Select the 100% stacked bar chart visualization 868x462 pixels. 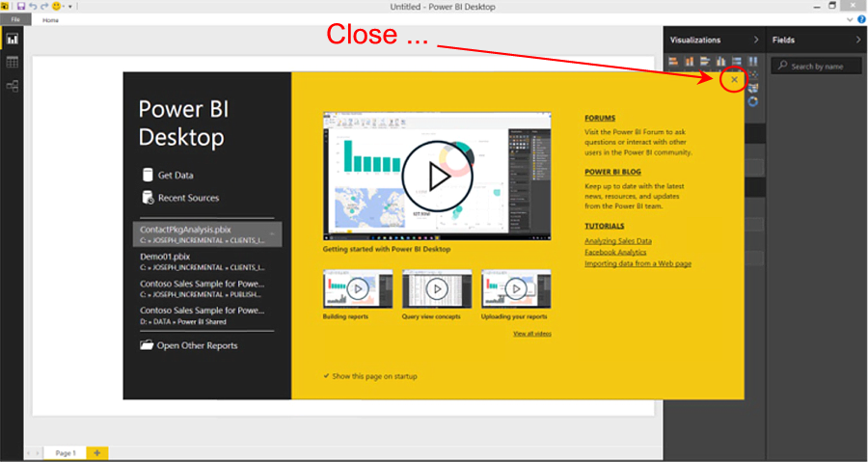[737, 61]
